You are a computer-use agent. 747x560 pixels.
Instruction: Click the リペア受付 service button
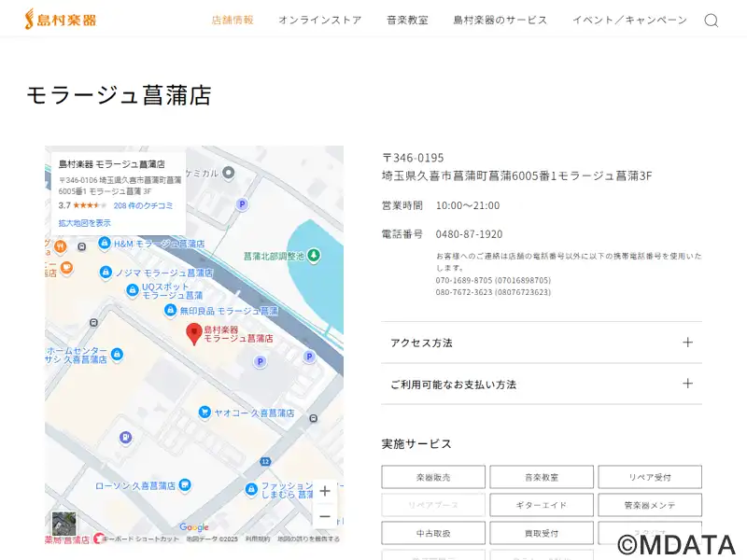(x=650, y=477)
